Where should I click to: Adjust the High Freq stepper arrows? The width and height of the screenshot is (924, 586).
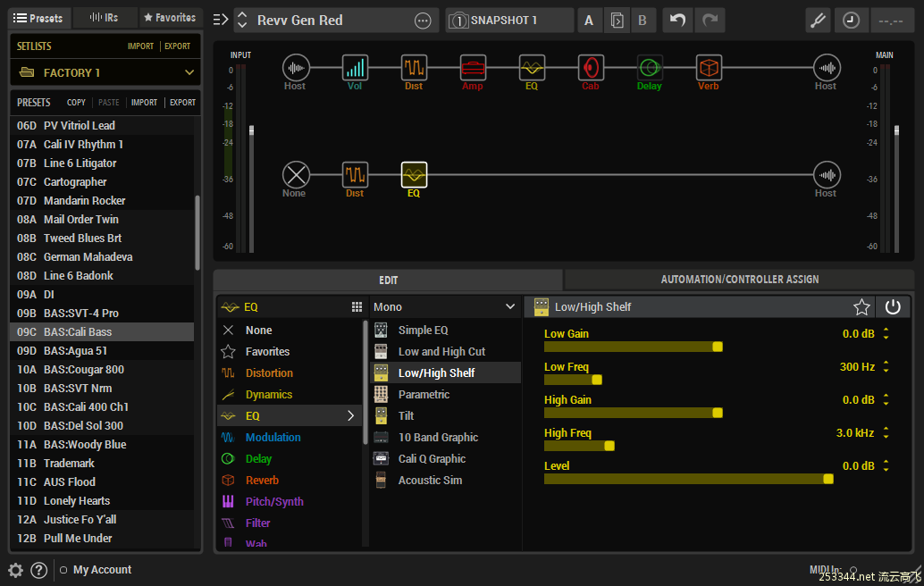[x=886, y=433]
